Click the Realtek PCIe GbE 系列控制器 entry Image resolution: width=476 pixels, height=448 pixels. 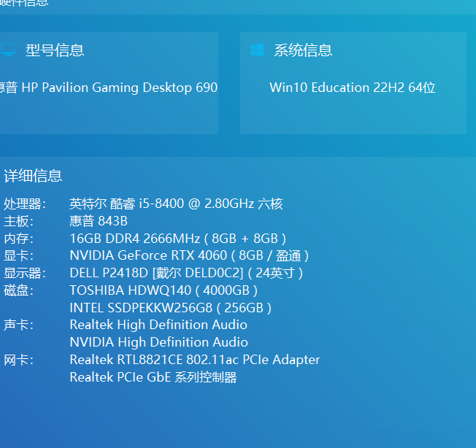pos(153,378)
